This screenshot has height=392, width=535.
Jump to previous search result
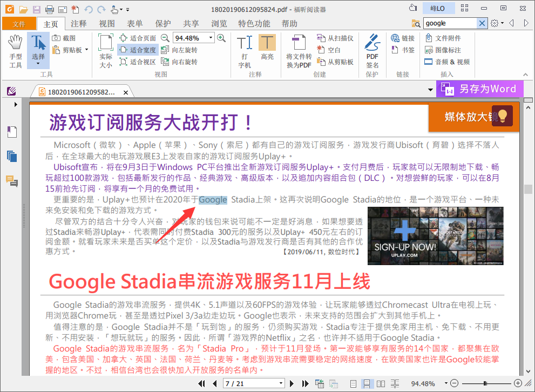tap(511, 23)
